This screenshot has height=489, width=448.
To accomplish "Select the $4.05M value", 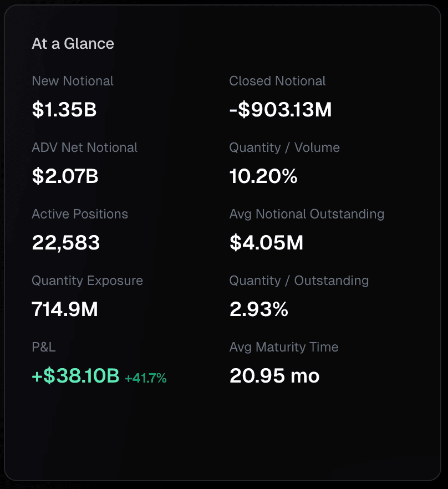I will pyautogui.click(x=266, y=243).
